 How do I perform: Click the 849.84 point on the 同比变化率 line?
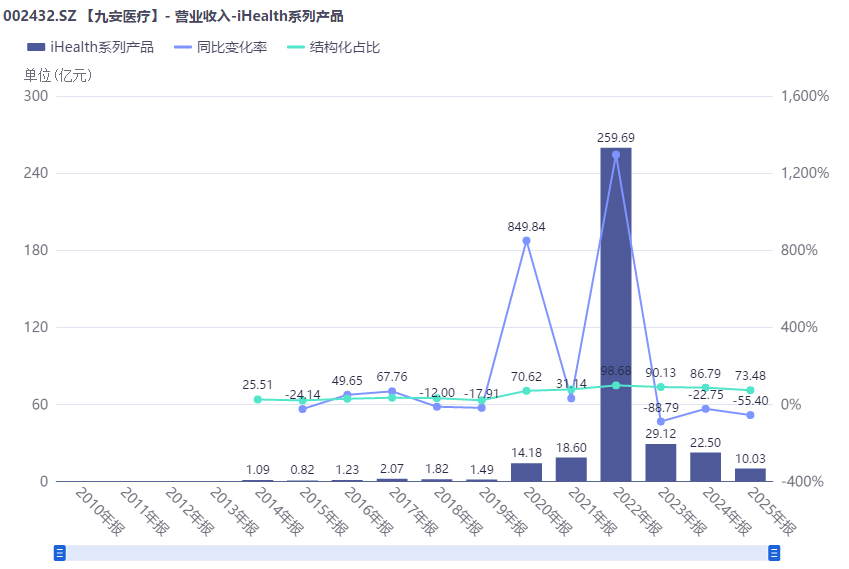coord(526,241)
